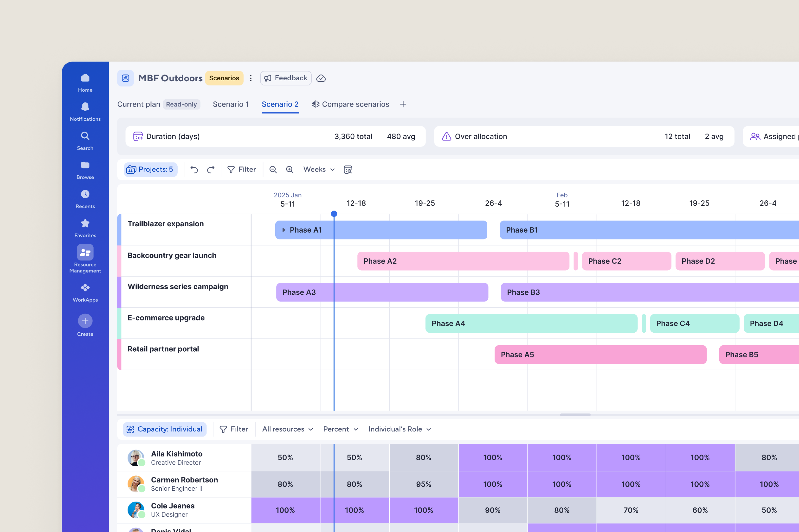Click the Filter button in Gantt toolbar

241,170
